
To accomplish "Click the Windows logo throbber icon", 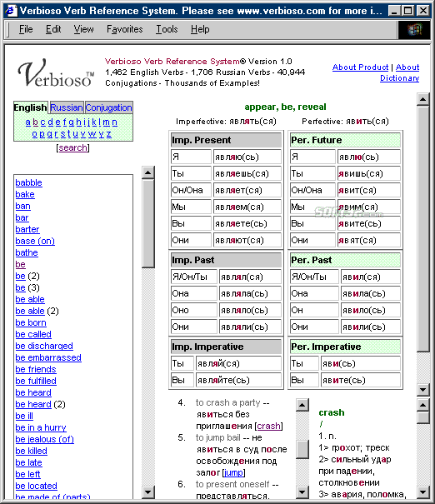I will (x=414, y=30).
